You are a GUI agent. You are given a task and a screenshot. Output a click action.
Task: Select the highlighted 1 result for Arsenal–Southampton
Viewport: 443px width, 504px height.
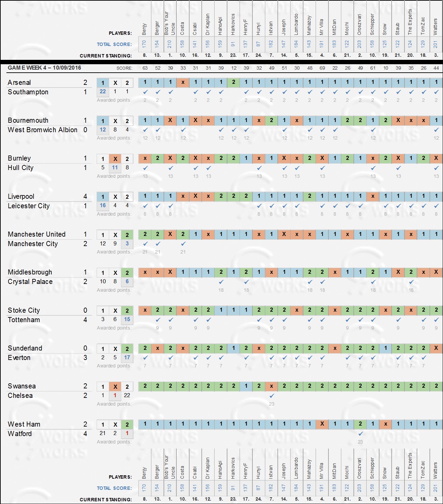103,83
